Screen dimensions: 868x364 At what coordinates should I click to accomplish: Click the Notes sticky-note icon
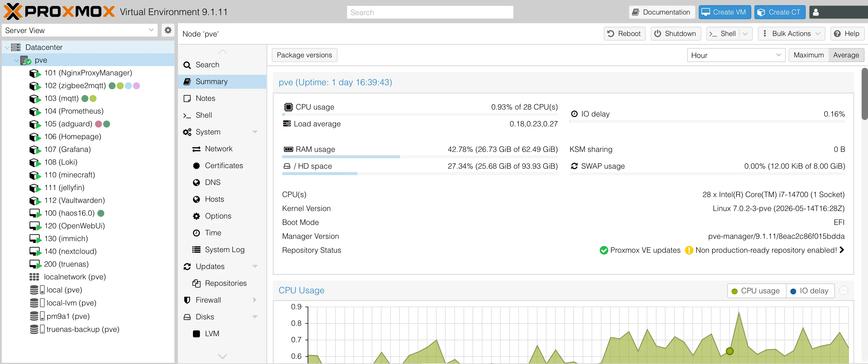coord(187,99)
